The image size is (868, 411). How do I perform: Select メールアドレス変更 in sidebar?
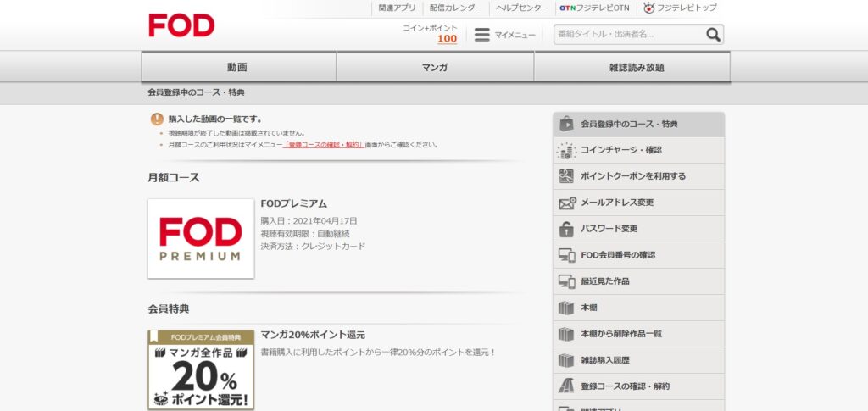click(x=639, y=203)
